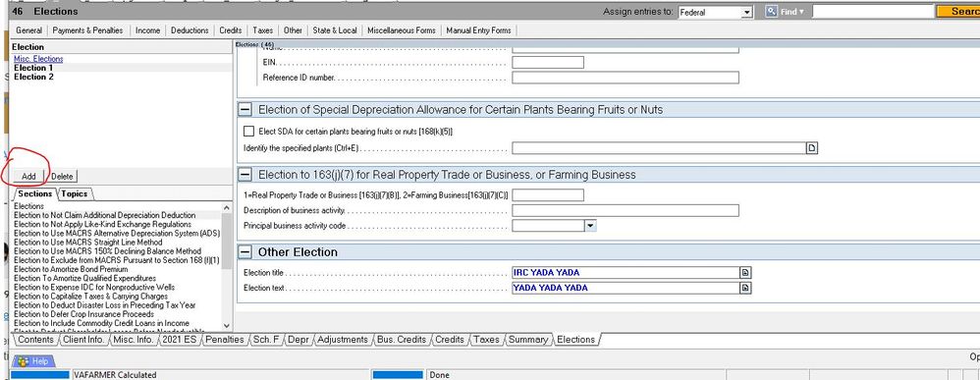Select Election To Amortize Qualified Expenditures
Viewport: 980px width, 380px height.
85,278
